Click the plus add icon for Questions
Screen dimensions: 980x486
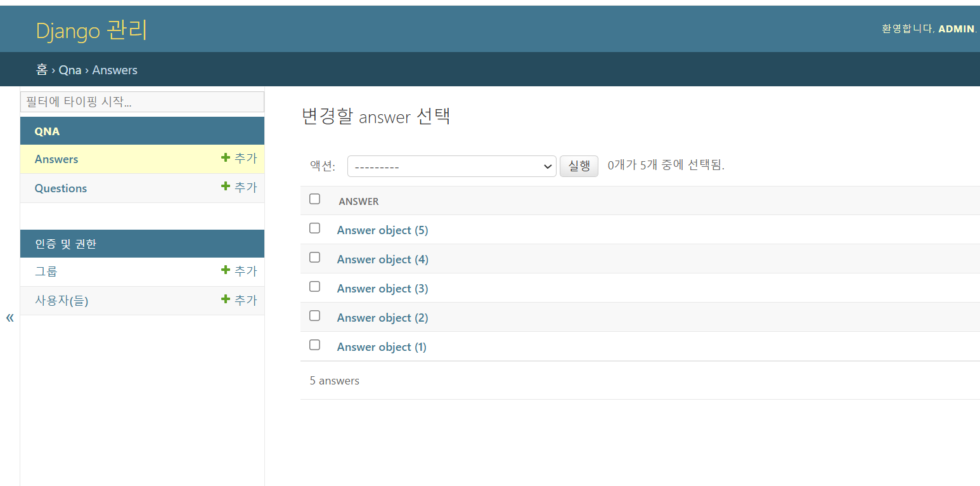point(225,186)
